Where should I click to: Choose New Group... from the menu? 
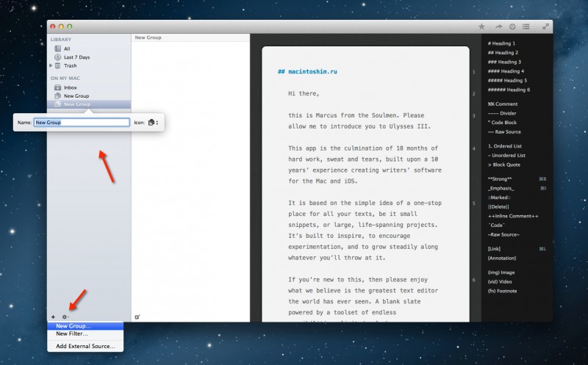click(73, 326)
